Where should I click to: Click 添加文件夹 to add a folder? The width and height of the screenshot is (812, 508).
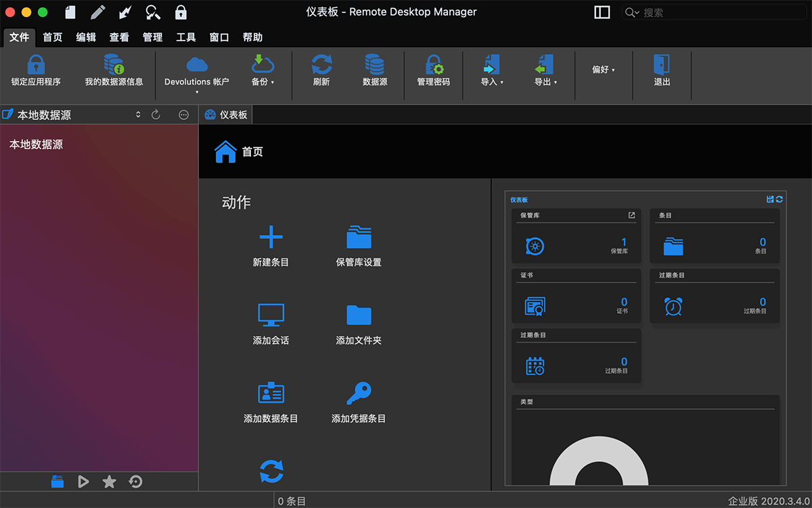pos(359,324)
